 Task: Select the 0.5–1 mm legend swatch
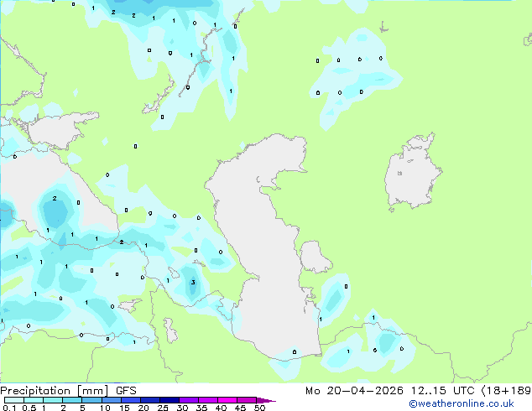pyautogui.click(x=34, y=400)
